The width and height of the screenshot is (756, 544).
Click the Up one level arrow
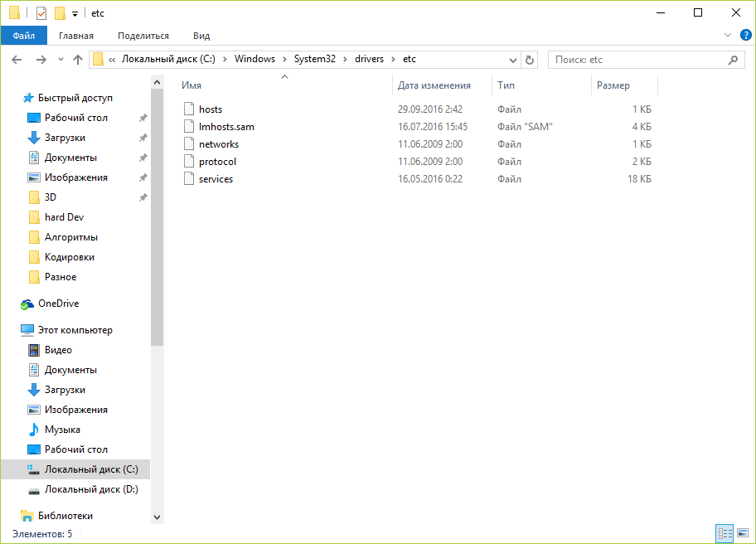coord(78,60)
